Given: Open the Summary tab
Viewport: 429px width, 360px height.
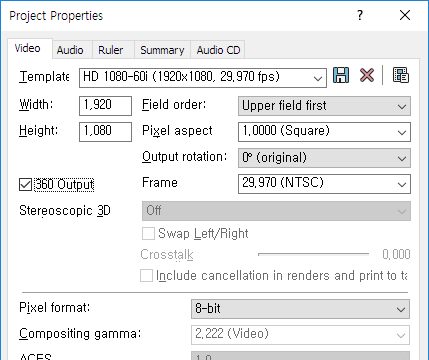Looking at the screenshot, I should pyautogui.click(x=162, y=50).
